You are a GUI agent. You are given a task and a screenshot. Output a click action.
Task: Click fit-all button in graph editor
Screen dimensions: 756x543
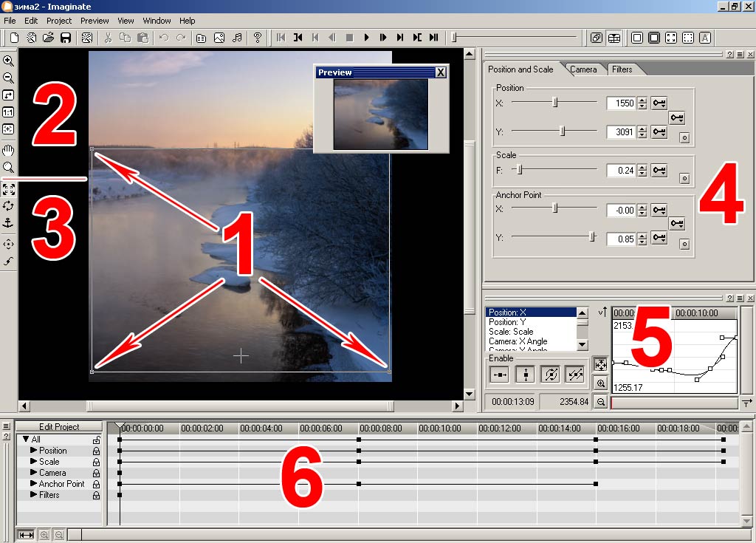click(600, 364)
